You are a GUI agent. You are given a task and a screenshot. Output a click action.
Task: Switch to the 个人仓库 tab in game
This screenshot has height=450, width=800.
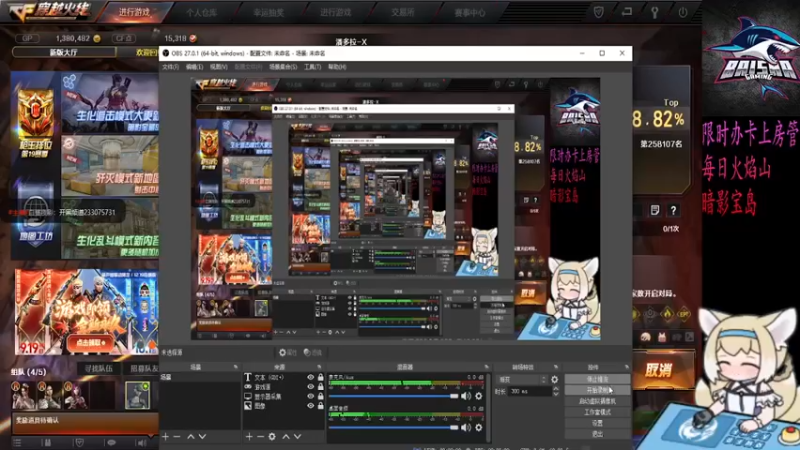point(201,13)
